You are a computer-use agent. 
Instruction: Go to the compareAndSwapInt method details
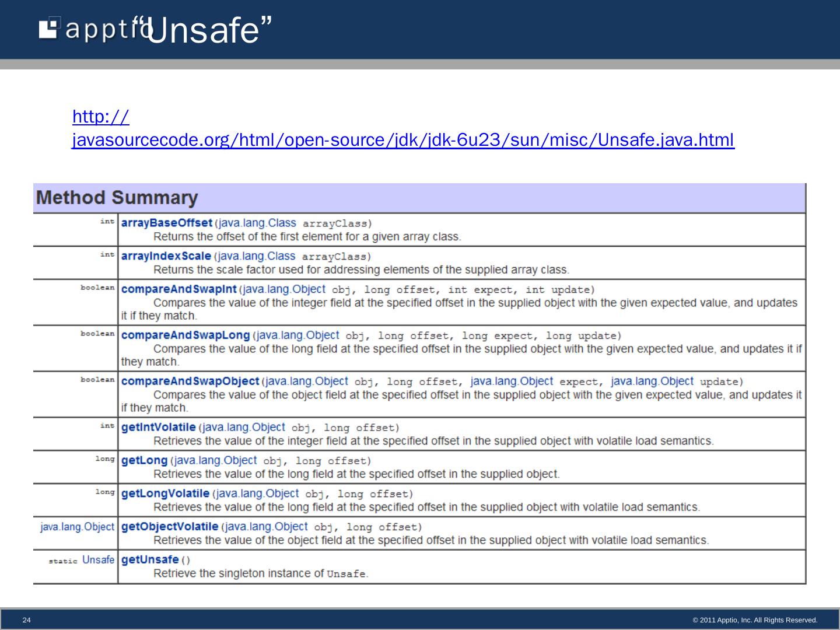click(x=178, y=289)
